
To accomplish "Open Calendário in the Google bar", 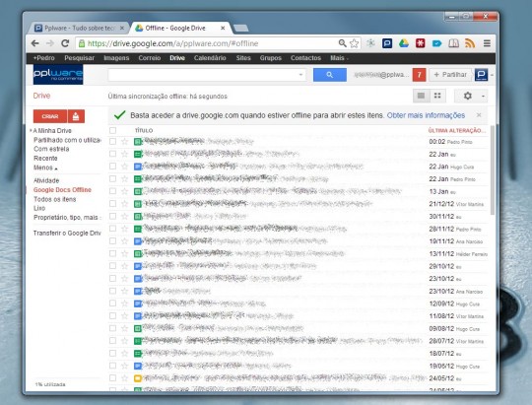I will coord(210,58).
